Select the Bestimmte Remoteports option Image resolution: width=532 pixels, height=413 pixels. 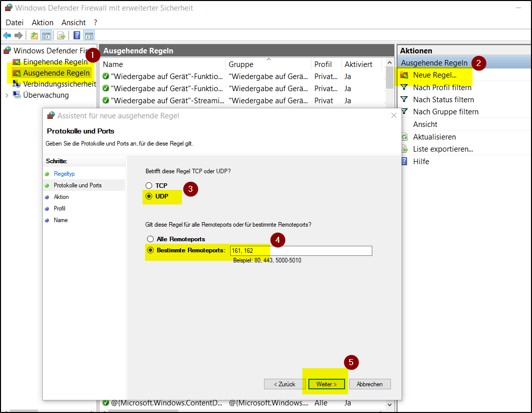(150, 250)
